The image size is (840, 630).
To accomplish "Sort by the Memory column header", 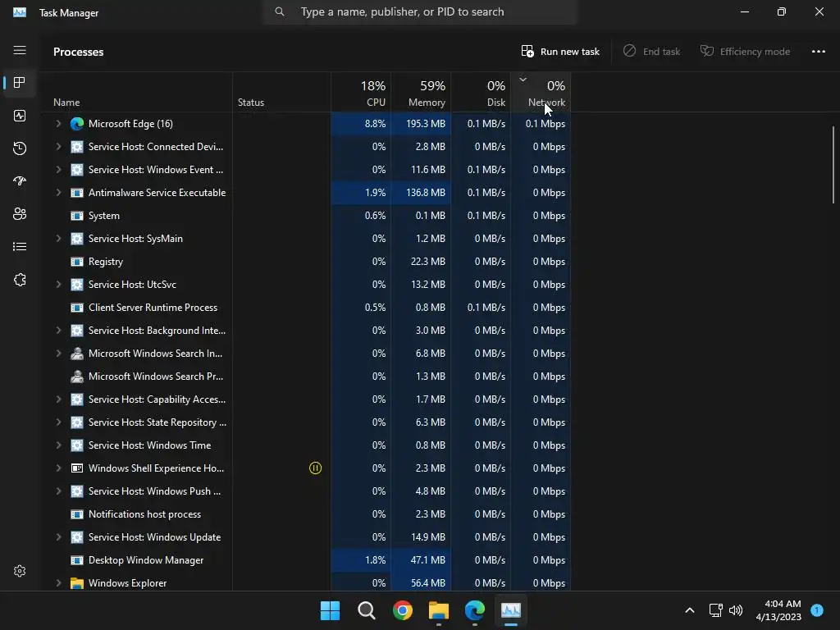I will [x=421, y=93].
